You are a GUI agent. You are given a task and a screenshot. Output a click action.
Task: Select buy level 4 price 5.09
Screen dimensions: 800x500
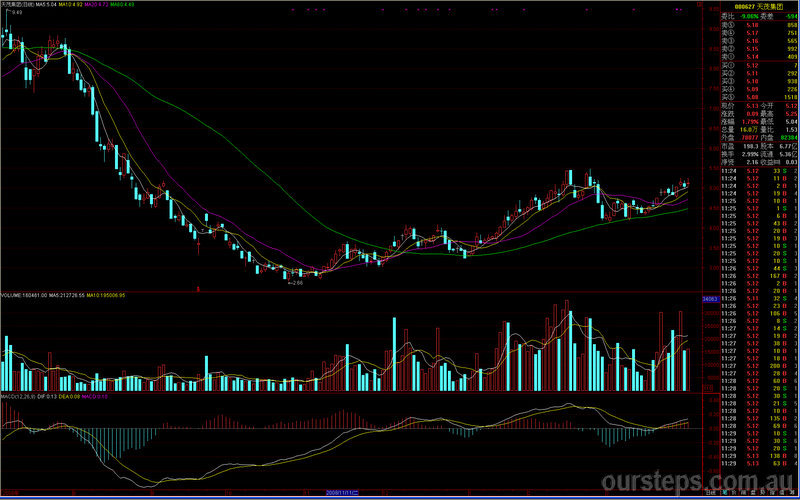pos(752,89)
